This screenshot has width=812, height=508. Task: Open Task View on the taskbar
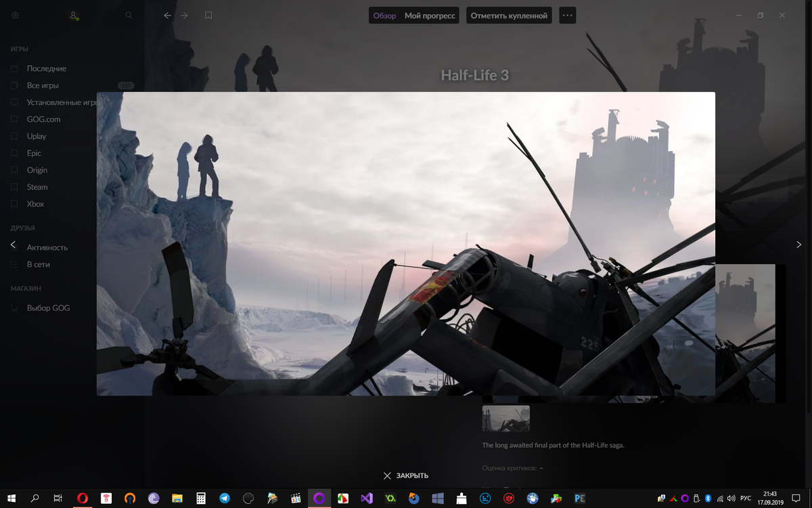pos(58,499)
